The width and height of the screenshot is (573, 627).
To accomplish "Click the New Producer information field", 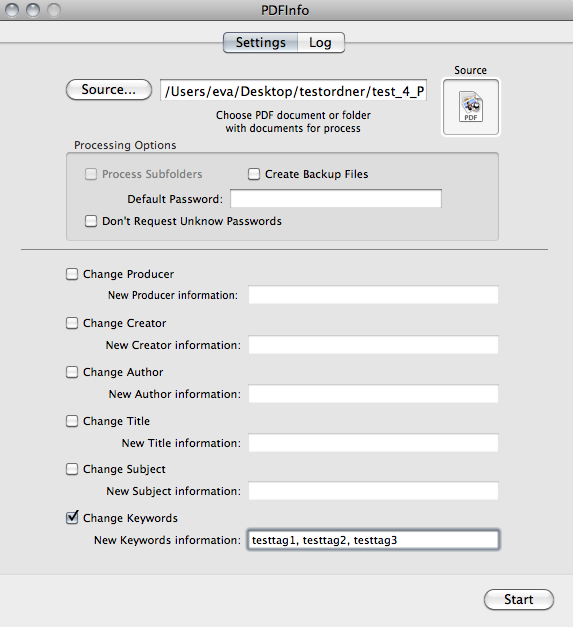I will [x=373, y=295].
